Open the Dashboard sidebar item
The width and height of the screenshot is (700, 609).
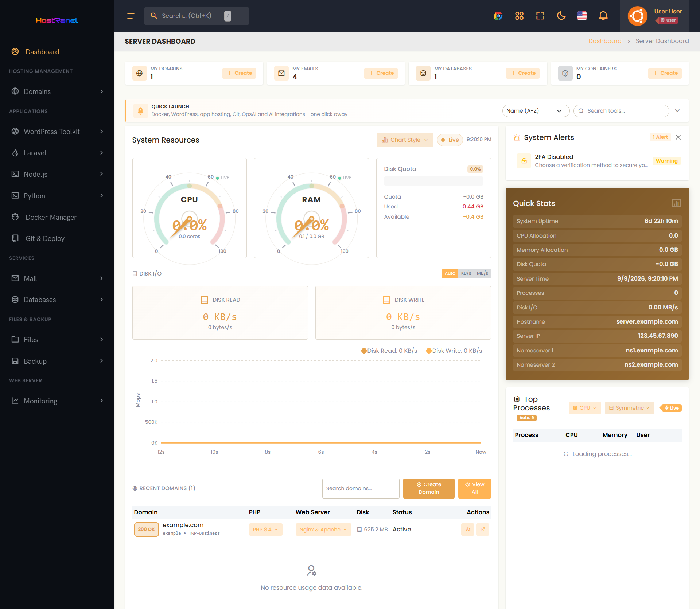57,52
